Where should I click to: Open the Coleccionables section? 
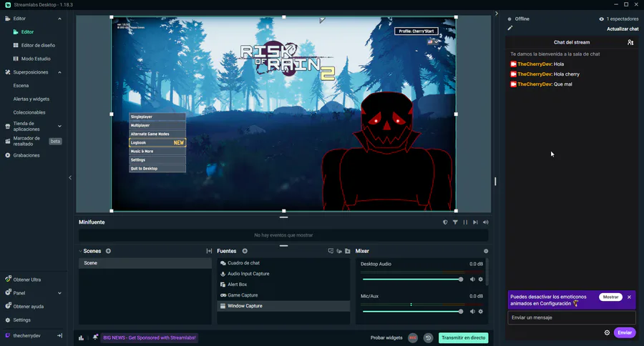tap(29, 112)
